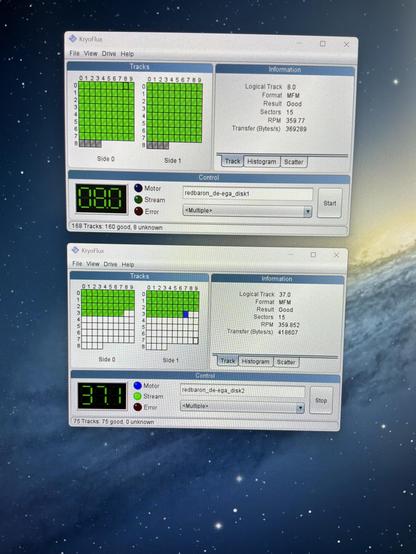Click Side 1 label in bottom window
Viewport: 416px width, 554px height.
click(170, 360)
